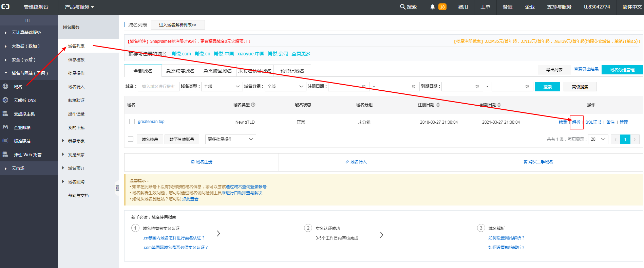Click 高级搜索 button

pos(580,87)
